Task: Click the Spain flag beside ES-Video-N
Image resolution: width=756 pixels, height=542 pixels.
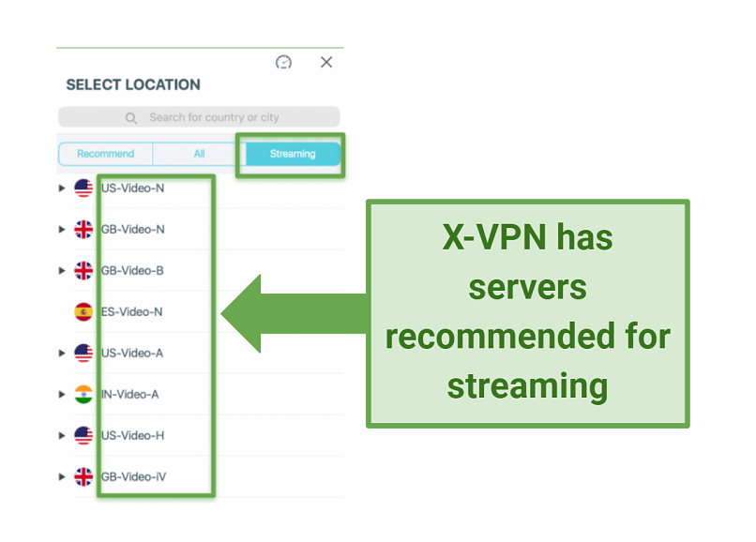Action: coord(83,312)
